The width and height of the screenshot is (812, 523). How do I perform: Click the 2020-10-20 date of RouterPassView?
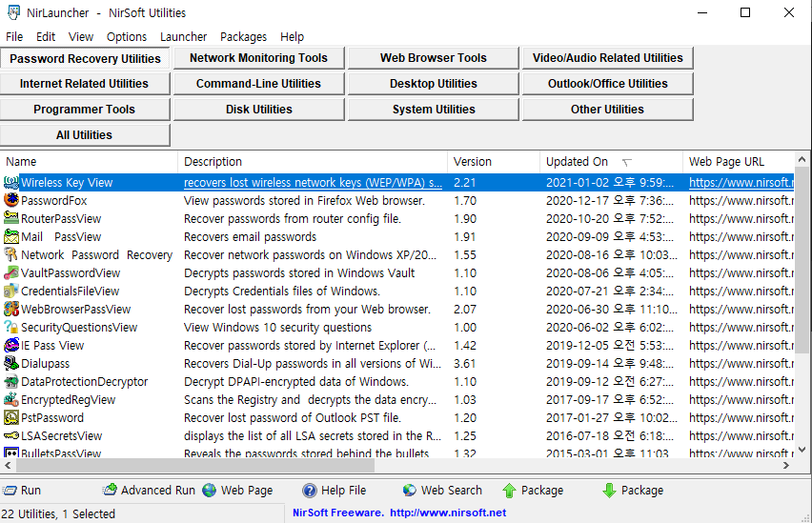point(610,218)
